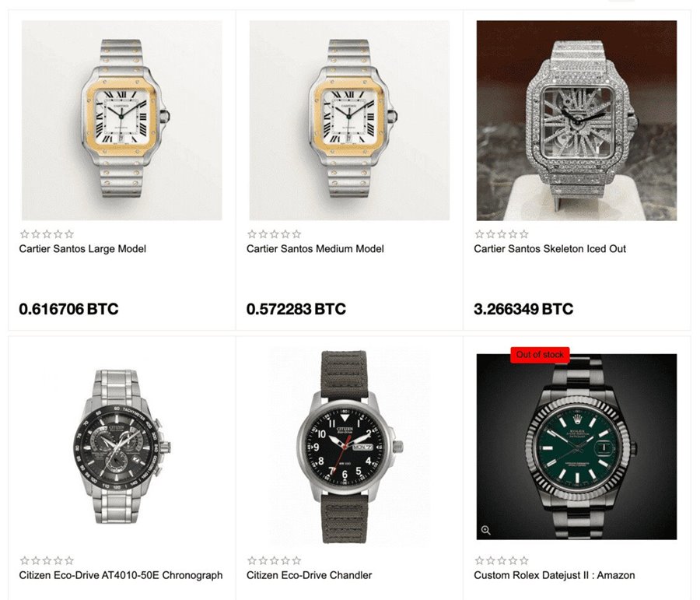The image size is (700, 600).
Task: Click the magnifier zoom icon on Rolex image
Action: tap(485, 530)
